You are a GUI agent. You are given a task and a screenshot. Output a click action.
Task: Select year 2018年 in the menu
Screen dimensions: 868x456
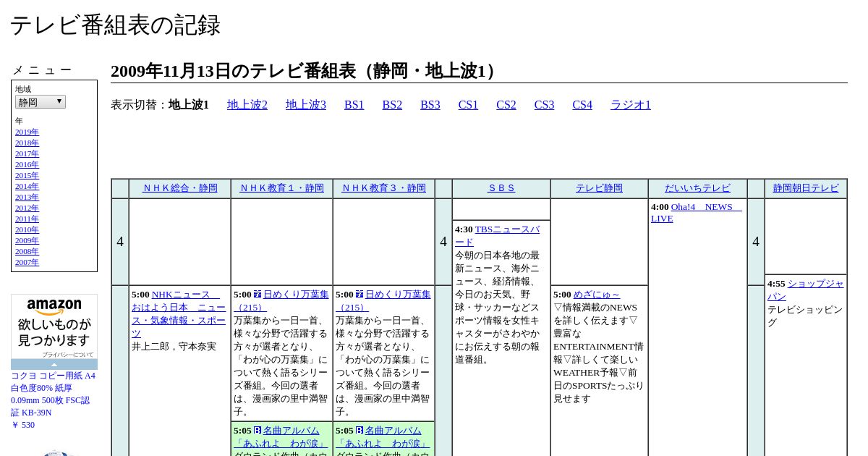27,143
